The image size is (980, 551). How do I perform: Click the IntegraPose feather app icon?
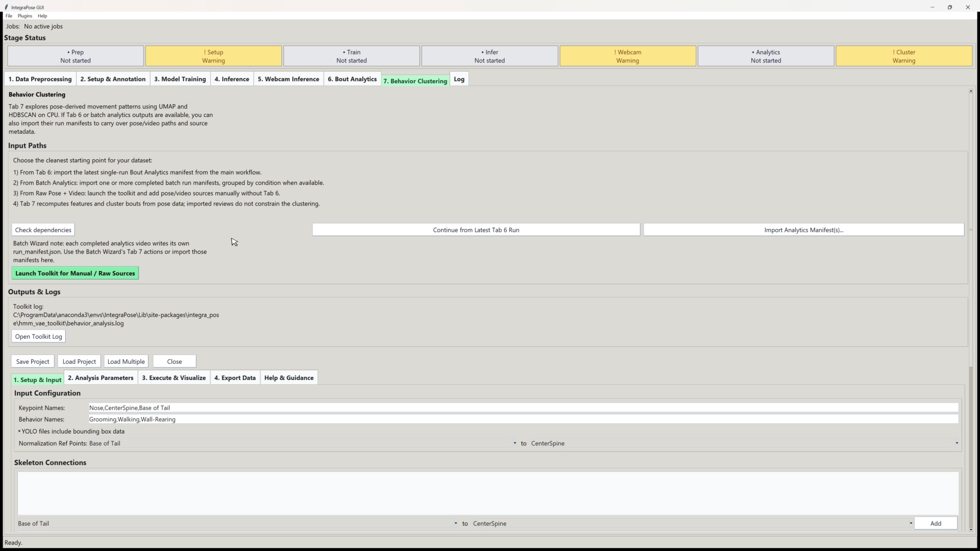point(6,7)
